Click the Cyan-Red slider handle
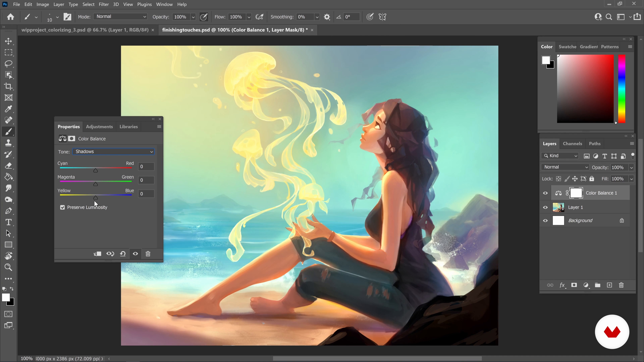 pos(95,170)
